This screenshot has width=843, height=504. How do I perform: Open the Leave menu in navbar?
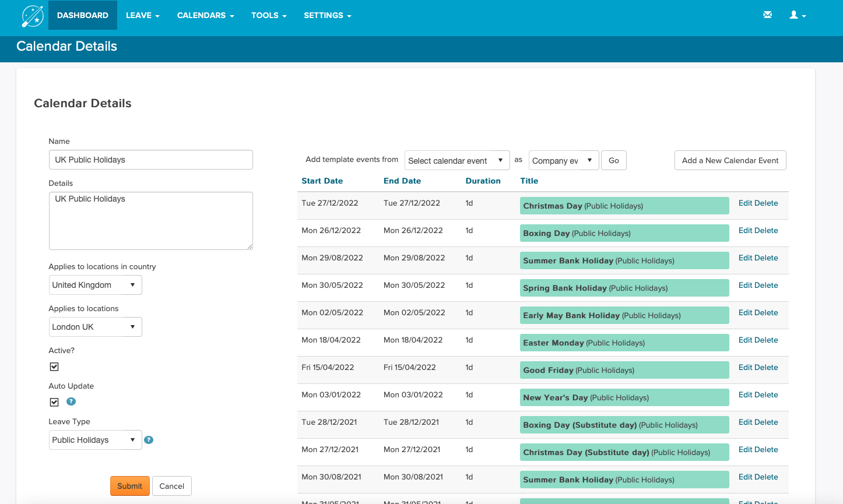click(142, 15)
